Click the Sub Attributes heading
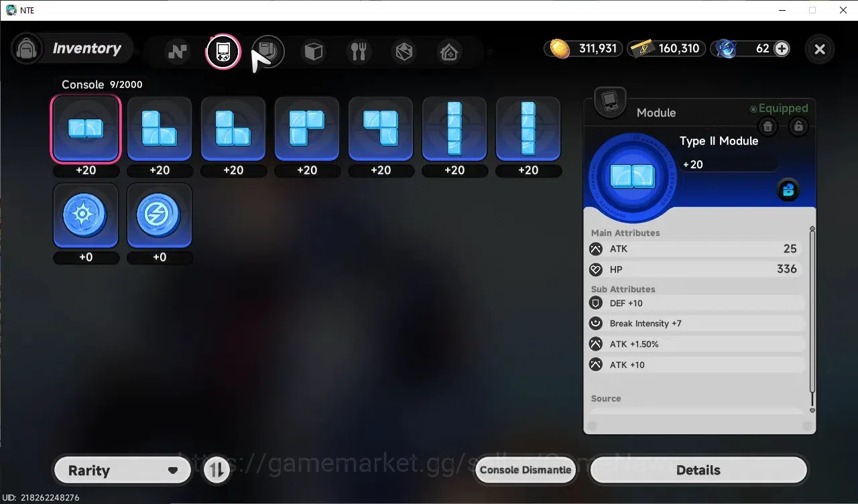The height and width of the screenshot is (504, 858). (x=623, y=289)
